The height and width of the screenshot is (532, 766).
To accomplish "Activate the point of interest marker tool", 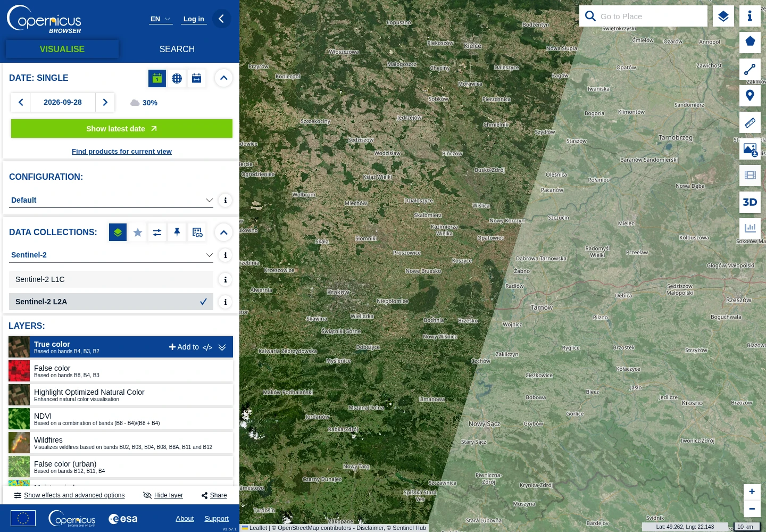I will [x=750, y=96].
